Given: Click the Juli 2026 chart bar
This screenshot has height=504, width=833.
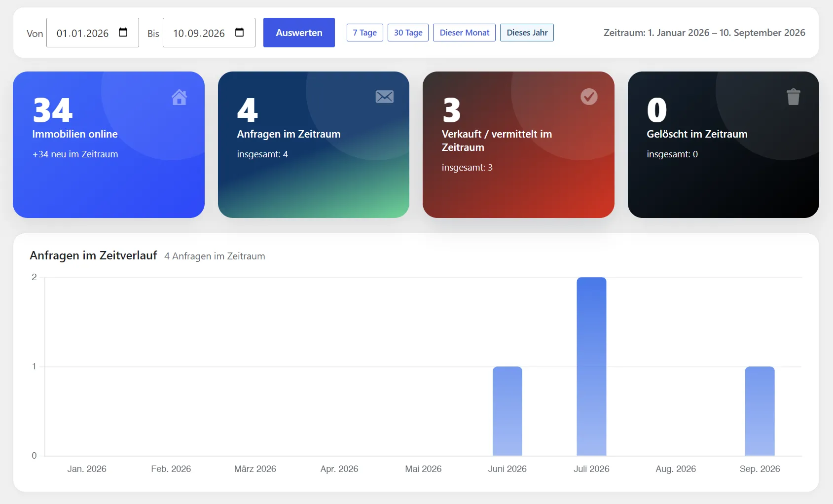Looking at the screenshot, I should [x=591, y=366].
